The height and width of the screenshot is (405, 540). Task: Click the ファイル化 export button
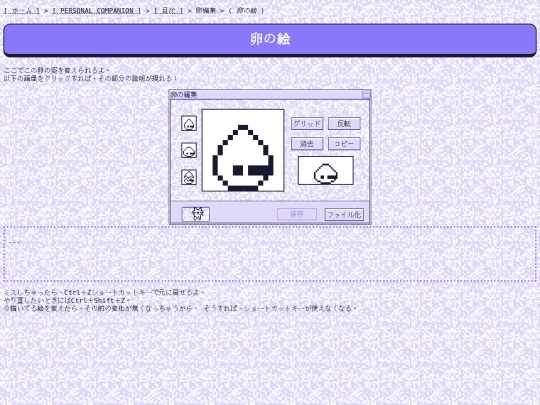click(x=344, y=215)
